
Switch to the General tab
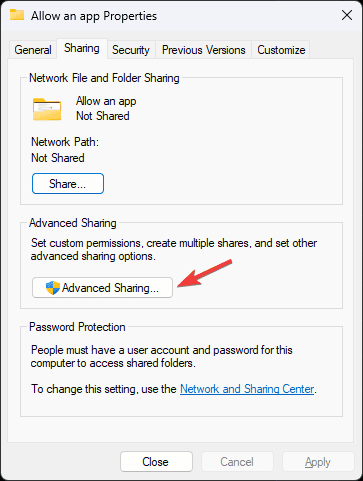click(x=33, y=50)
